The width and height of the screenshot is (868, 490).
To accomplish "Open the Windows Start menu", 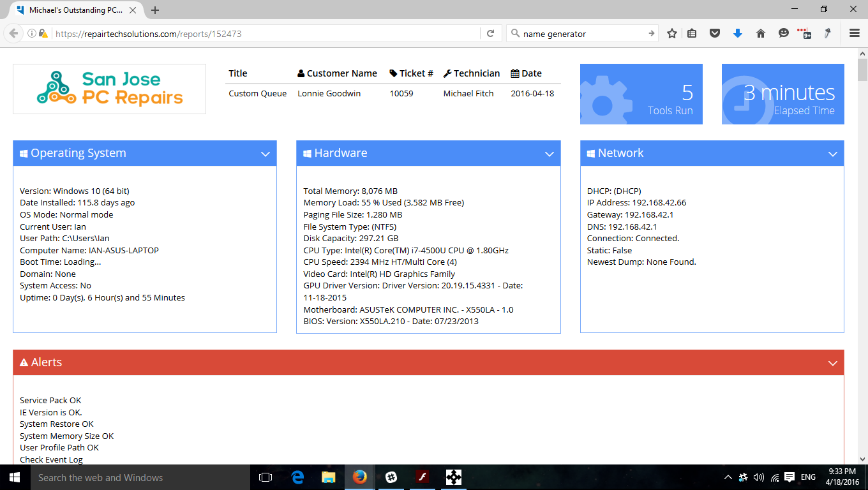I will tap(15, 477).
